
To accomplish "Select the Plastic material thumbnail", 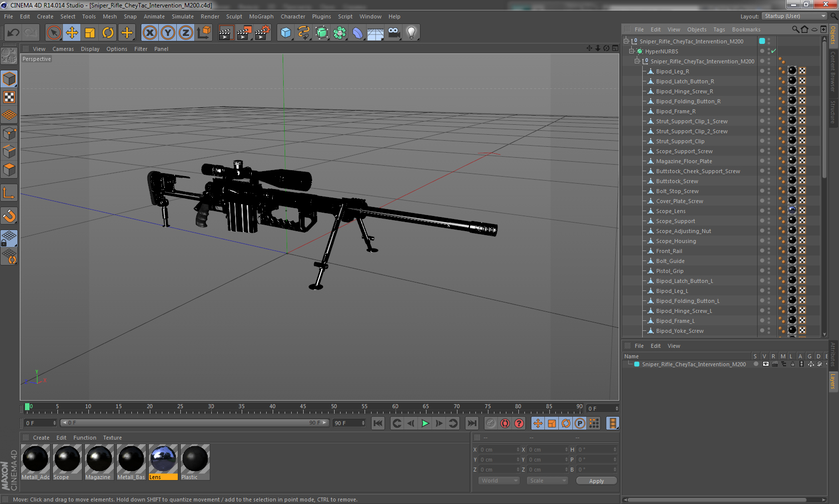I will pos(195,462).
